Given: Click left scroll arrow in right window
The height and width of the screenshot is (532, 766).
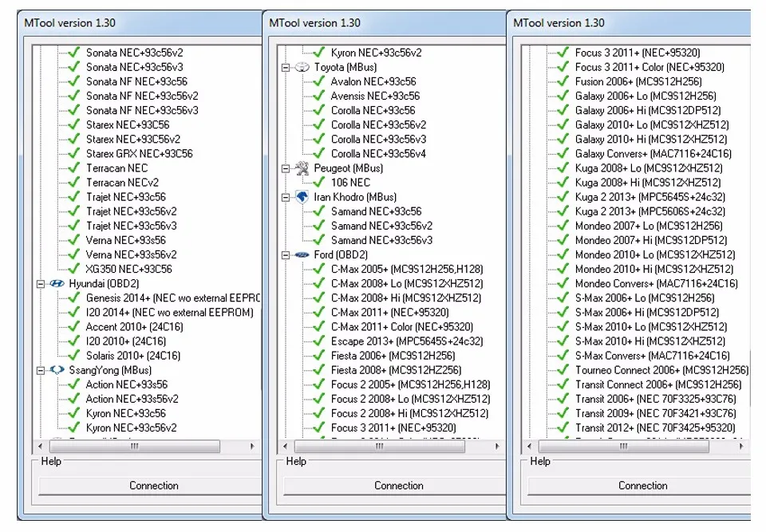Looking at the screenshot, I should pos(529,446).
